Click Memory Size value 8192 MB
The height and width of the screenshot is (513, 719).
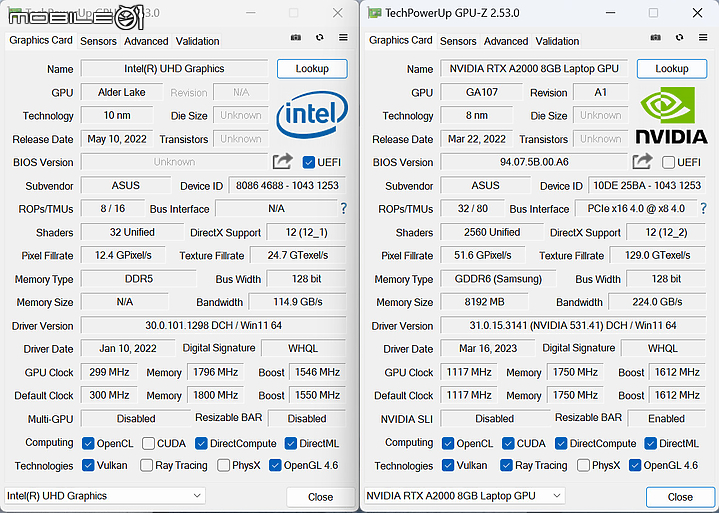(484, 302)
